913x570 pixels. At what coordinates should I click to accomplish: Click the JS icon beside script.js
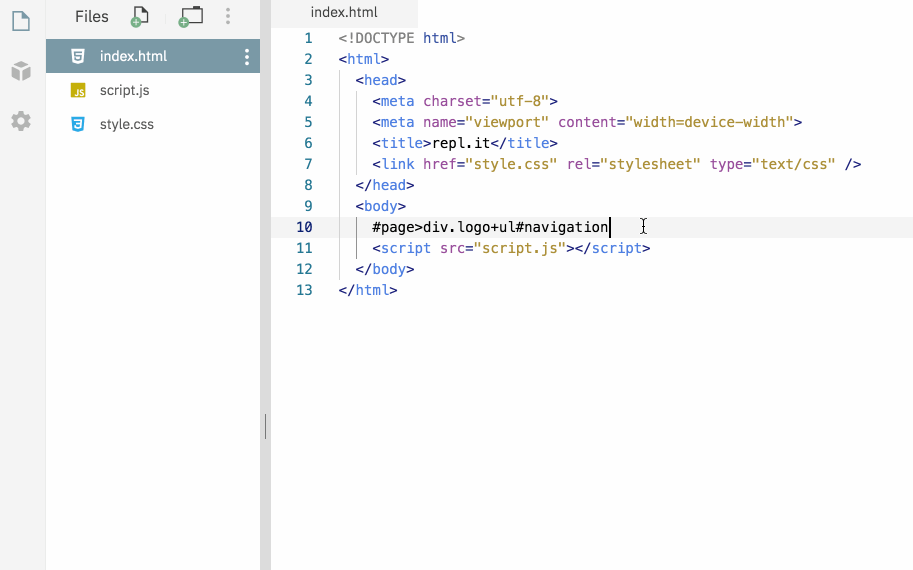pos(78,91)
